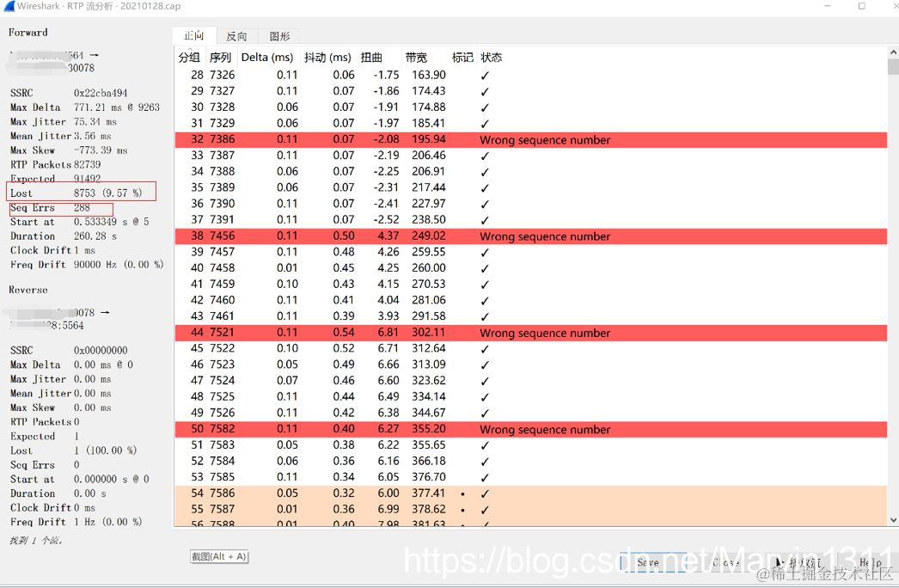Sort by the 状态 status column header
This screenshot has width=899, height=588.
pyautogui.click(x=492, y=58)
